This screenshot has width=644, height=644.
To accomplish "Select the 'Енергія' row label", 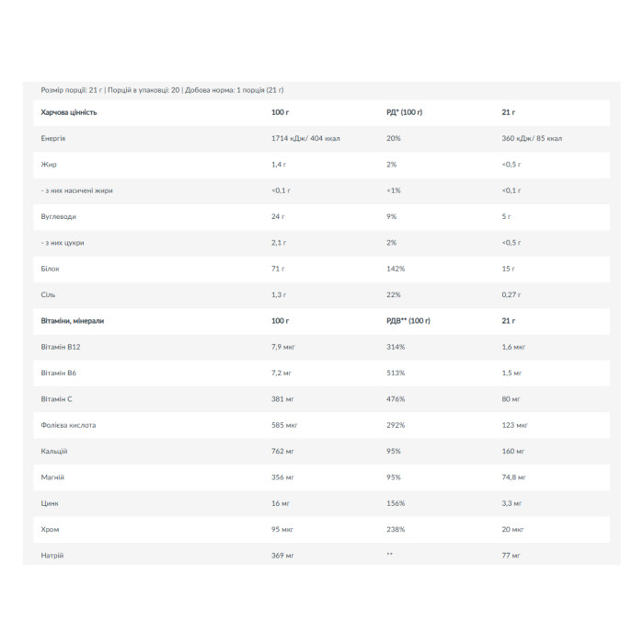I will pyautogui.click(x=53, y=138).
